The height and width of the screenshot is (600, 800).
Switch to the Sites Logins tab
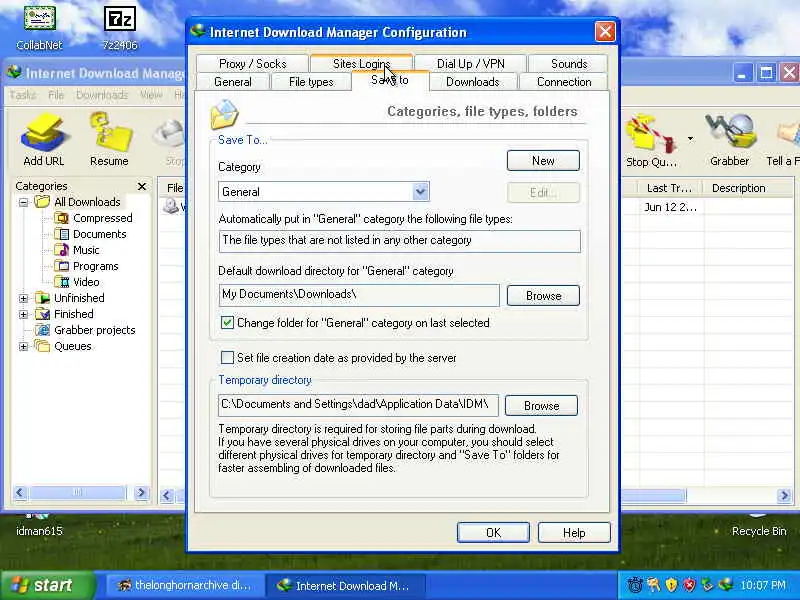click(361, 64)
